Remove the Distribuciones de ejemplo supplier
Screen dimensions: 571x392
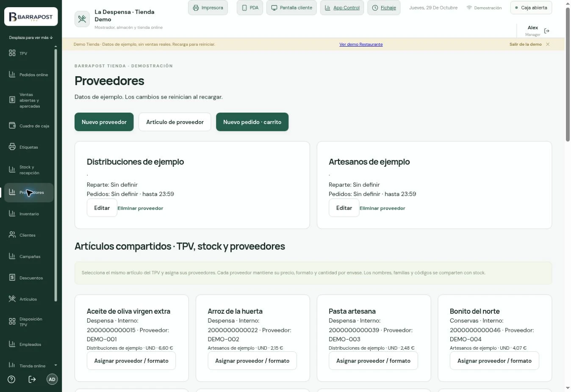pos(140,208)
